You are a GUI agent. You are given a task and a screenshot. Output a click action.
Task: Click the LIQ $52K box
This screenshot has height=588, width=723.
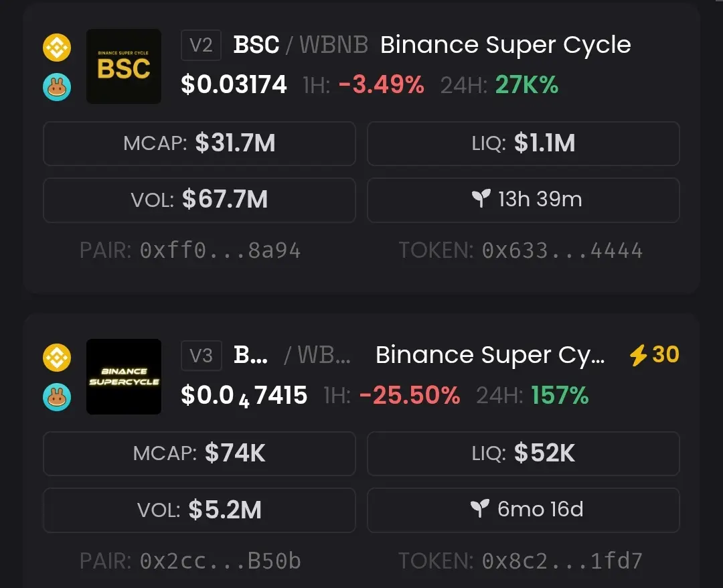coord(524,453)
